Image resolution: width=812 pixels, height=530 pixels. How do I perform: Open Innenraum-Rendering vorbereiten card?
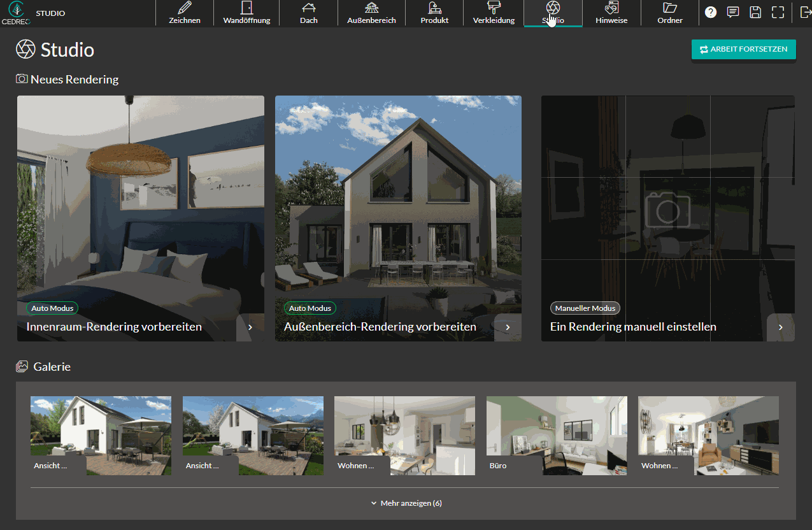pyautogui.click(x=141, y=218)
